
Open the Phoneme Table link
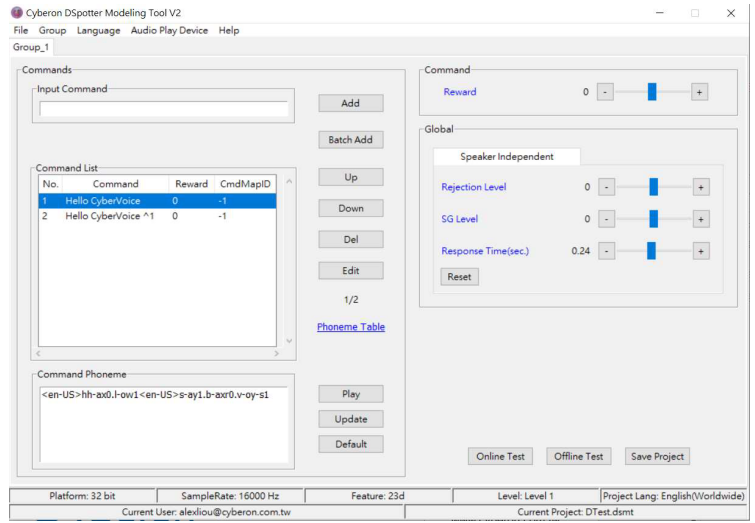(x=351, y=327)
